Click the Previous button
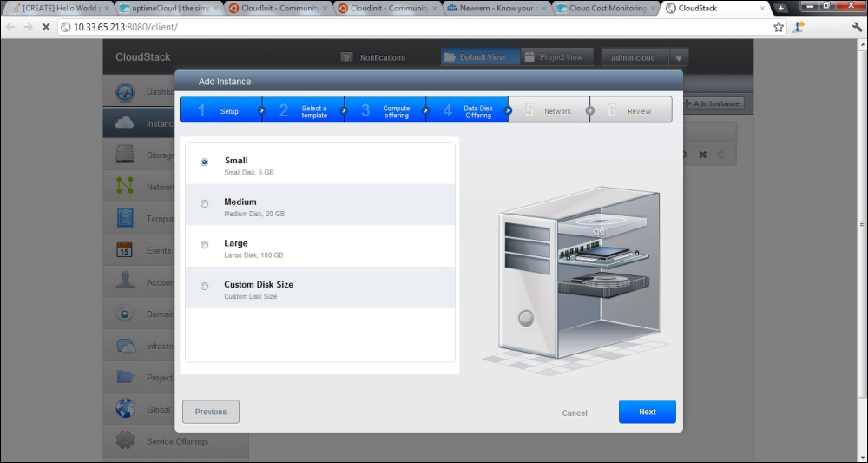The image size is (868, 463). [x=211, y=412]
